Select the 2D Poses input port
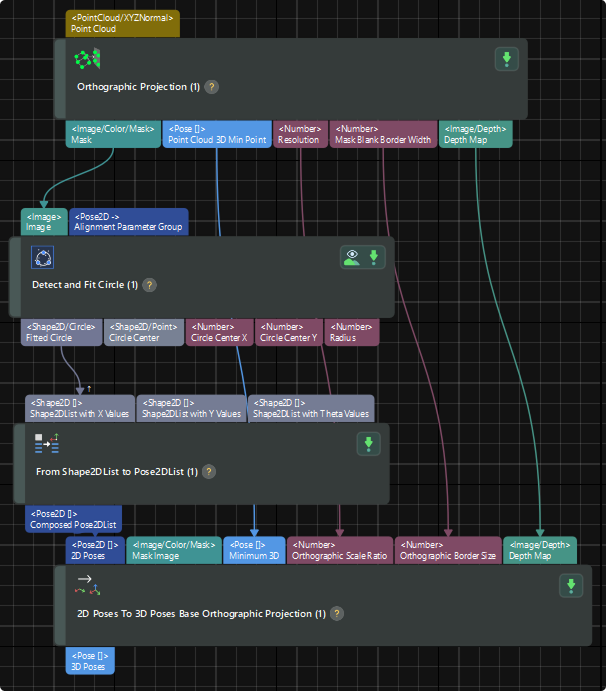The width and height of the screenshot is (606, 691). 95,550
